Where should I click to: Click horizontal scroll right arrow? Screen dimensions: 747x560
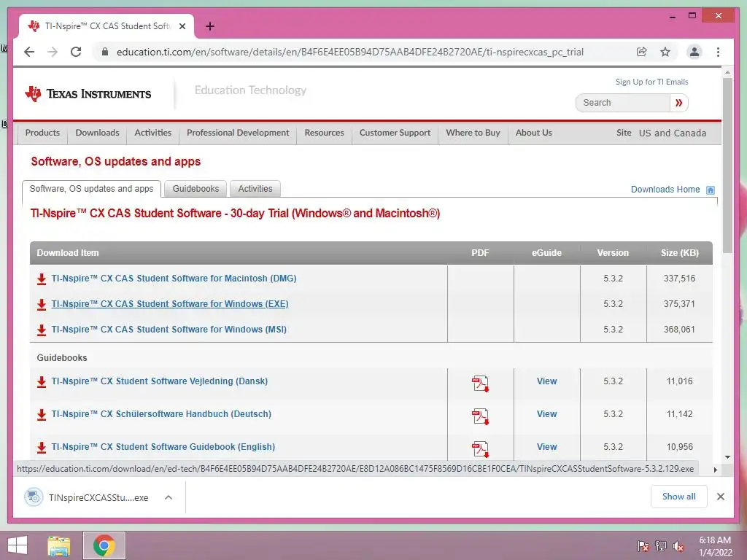(x=715, y=470)
